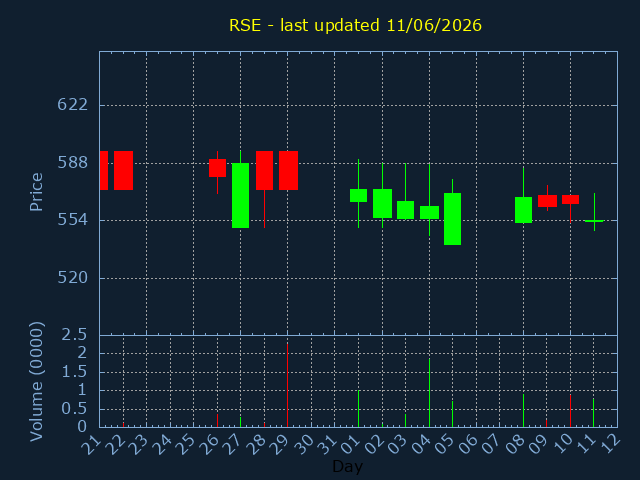Viewport: 640px width, 480px height.
Task: Click the 622 price axis label
Action: click(73, 105)
